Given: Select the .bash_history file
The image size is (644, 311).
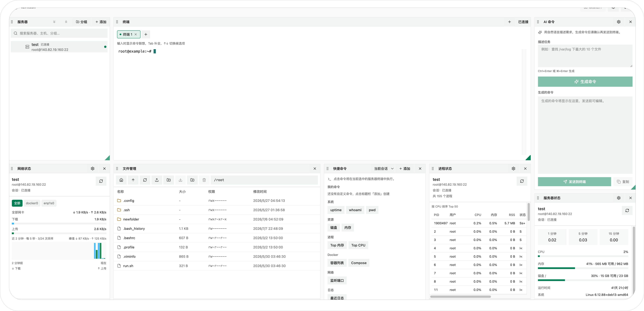Looking at the screenshot, I should coord(217,228).
